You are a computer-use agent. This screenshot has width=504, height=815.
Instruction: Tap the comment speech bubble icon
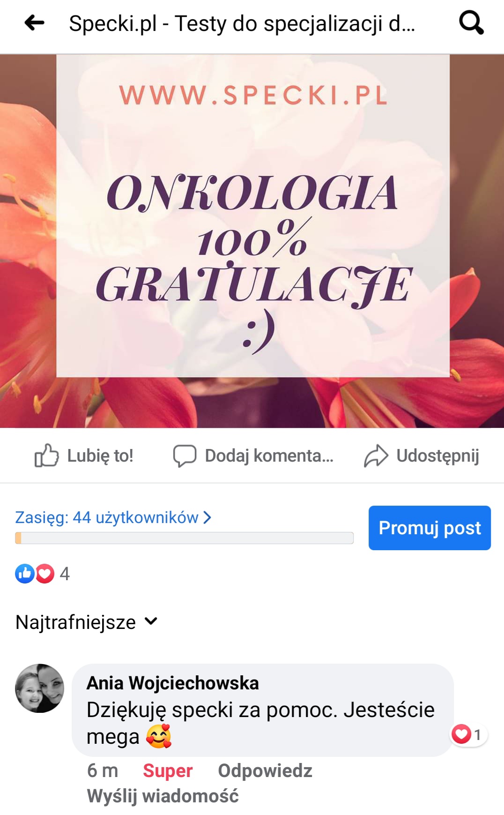point(185,456)
